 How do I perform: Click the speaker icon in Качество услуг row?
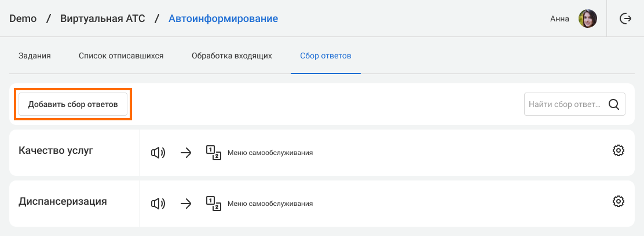[158, 153]
